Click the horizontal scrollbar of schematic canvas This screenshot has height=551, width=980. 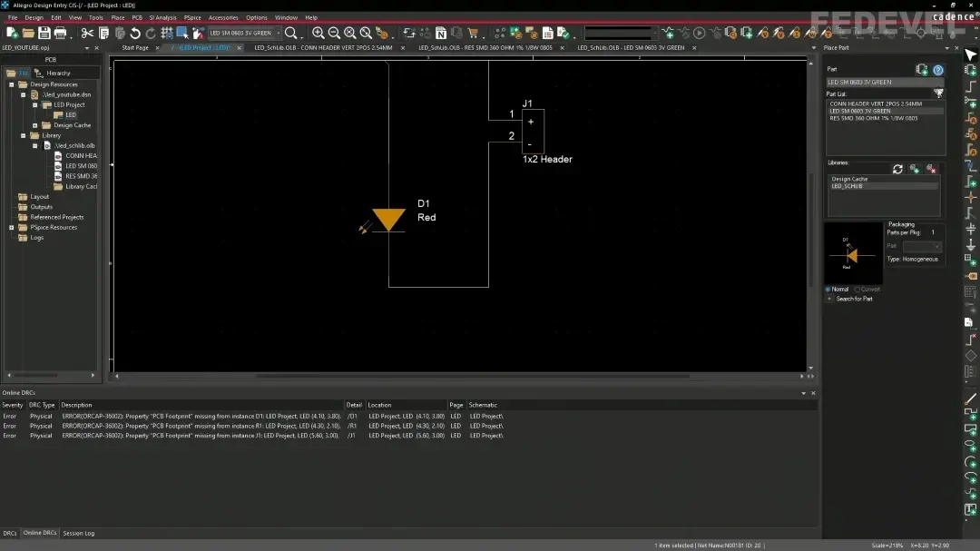472,376
